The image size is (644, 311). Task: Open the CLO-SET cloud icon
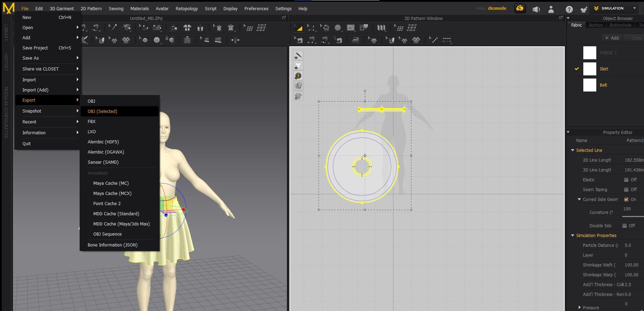click(520, 8)
